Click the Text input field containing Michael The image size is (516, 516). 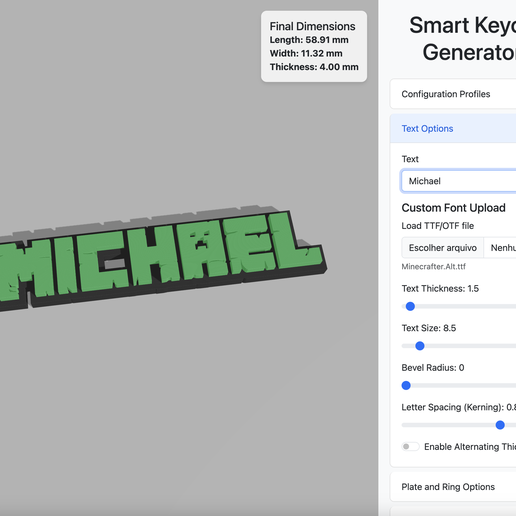pyautogui.click(x=459, y=181)
